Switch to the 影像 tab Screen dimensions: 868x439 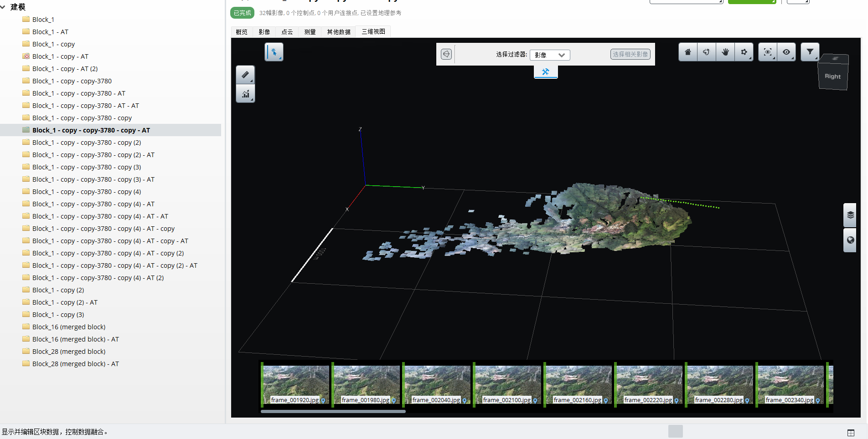264,32
